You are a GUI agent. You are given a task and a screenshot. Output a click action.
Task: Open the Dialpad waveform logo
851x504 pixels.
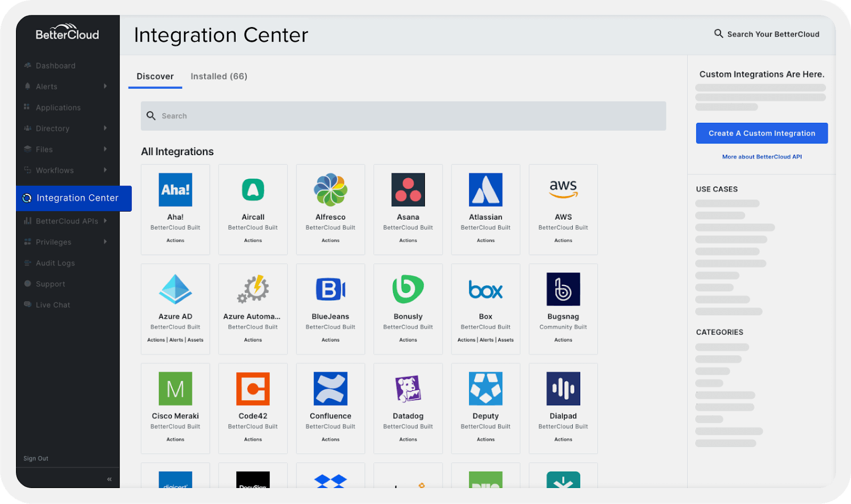point(563,389)
